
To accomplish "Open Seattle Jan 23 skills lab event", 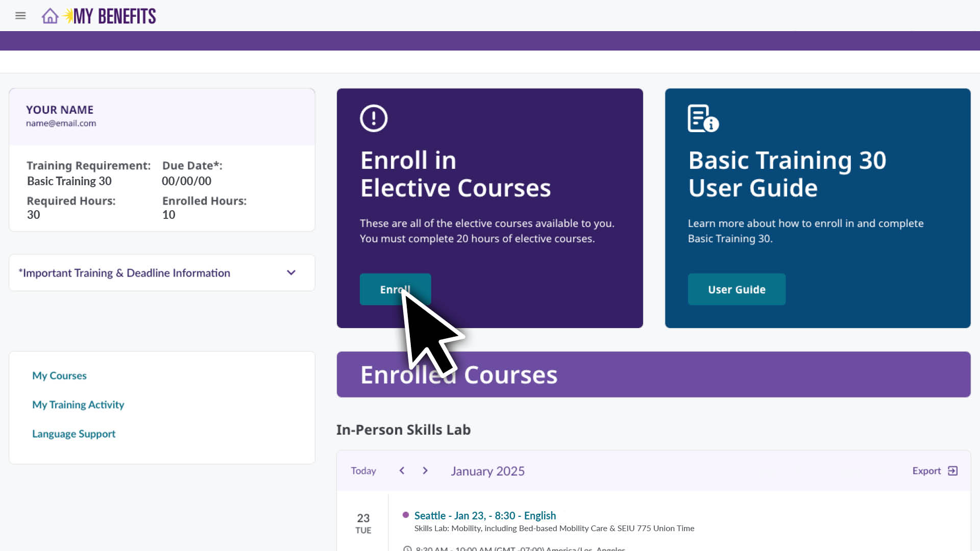I will click(485, 516).
